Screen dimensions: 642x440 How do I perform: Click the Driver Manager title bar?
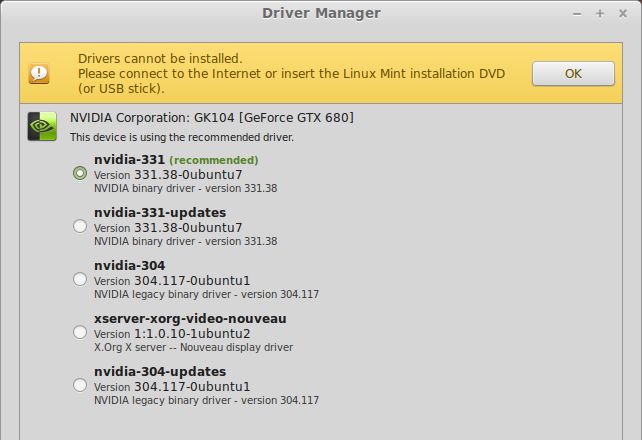(x=321, y=13)
